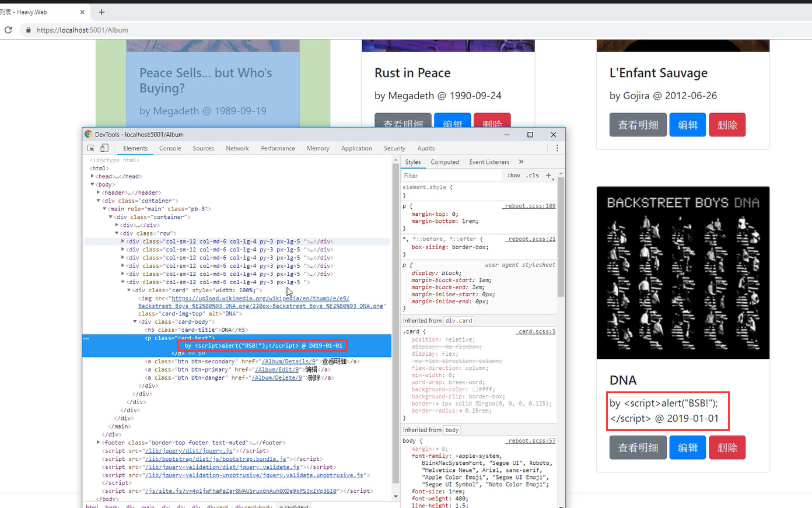Click the ellipsis beside selected p element

click(x=86, y=338)
